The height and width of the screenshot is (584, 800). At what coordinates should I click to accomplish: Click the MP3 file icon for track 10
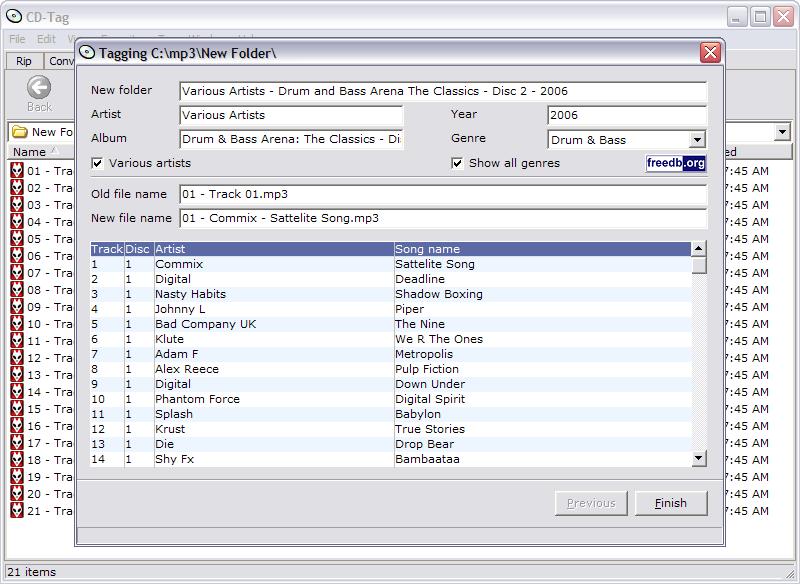(17, 324)
